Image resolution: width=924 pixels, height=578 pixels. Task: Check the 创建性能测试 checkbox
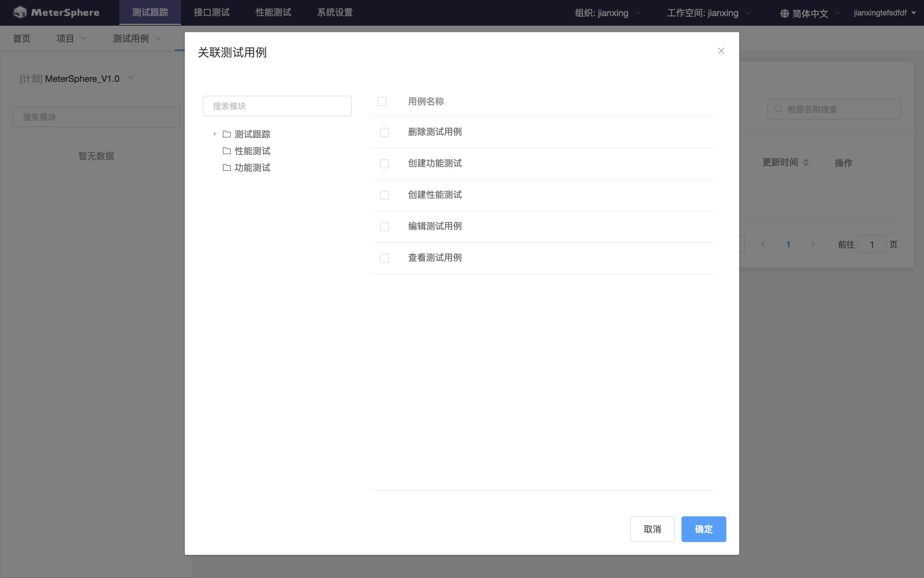[384, 195]
